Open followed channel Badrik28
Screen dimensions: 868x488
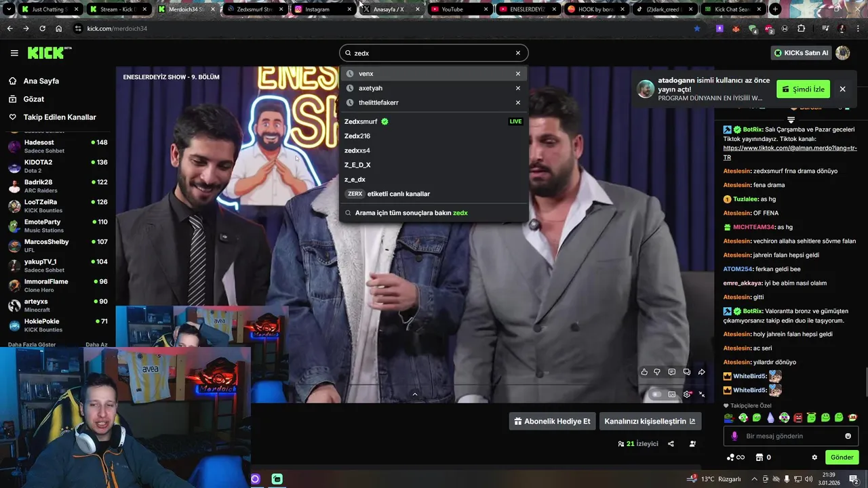coord(57,186)
